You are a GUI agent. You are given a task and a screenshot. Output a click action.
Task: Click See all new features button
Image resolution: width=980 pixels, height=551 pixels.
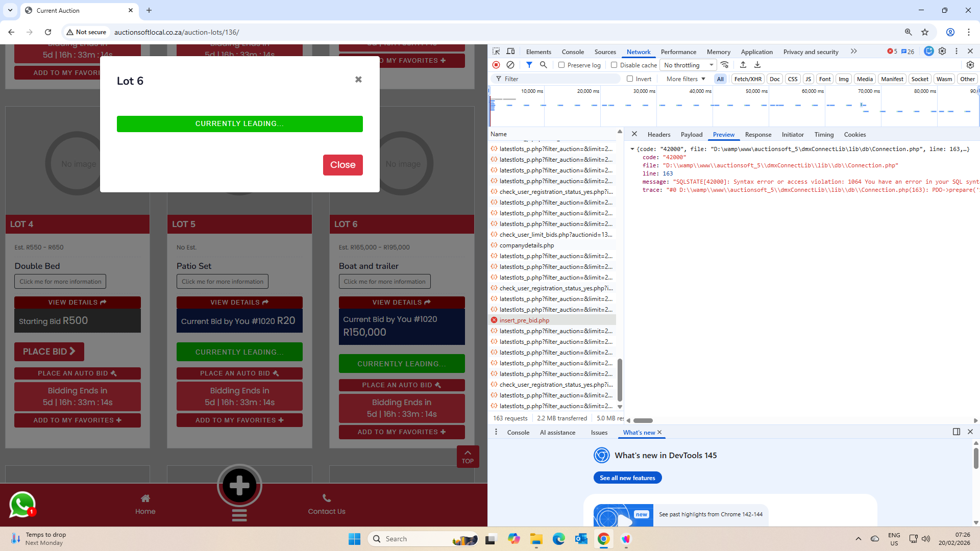pyautogui.click(x=627, y=478)
